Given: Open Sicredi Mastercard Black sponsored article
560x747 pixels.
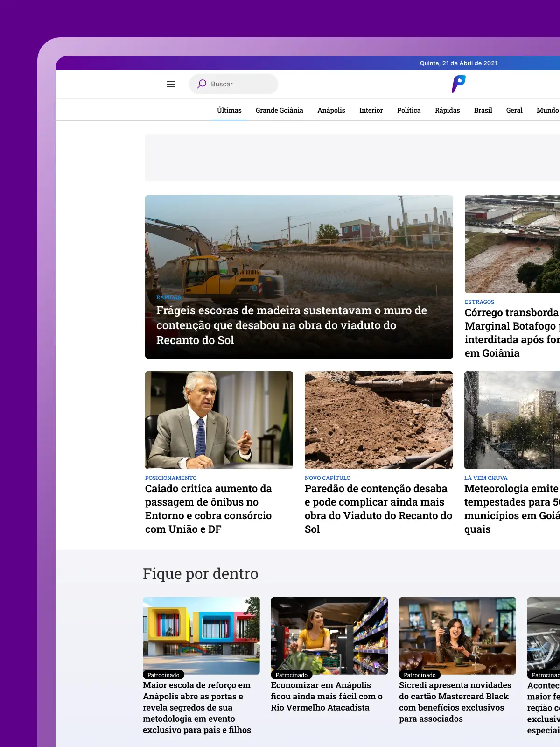Looking at the screenshot, I should (x=455, y=702).
